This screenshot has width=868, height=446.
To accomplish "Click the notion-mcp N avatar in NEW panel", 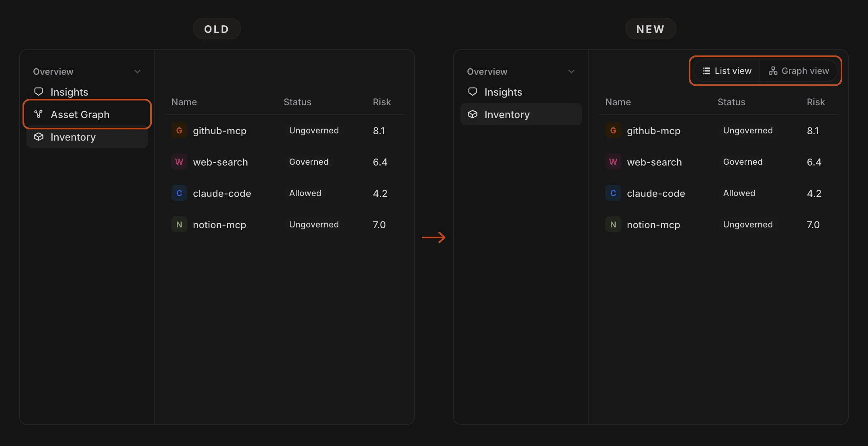I will point(613,225).
